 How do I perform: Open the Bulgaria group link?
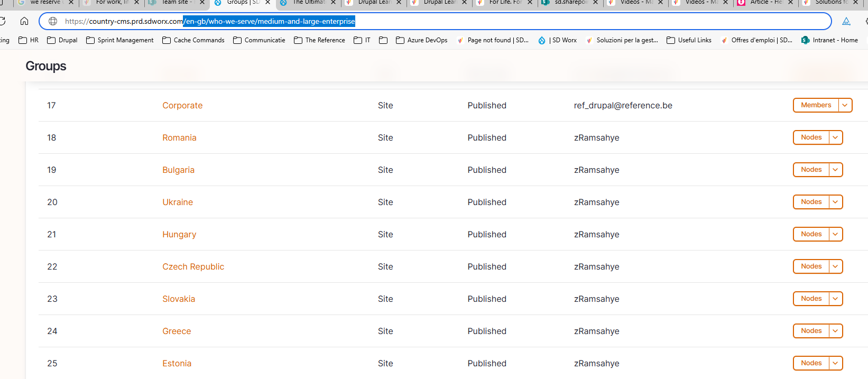[x=178, y=170]
